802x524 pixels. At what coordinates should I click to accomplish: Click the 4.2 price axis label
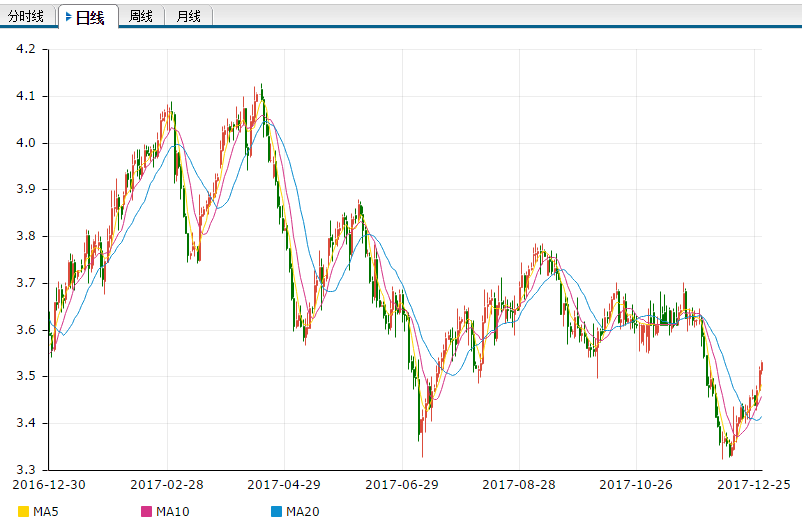tap(26, 49)
